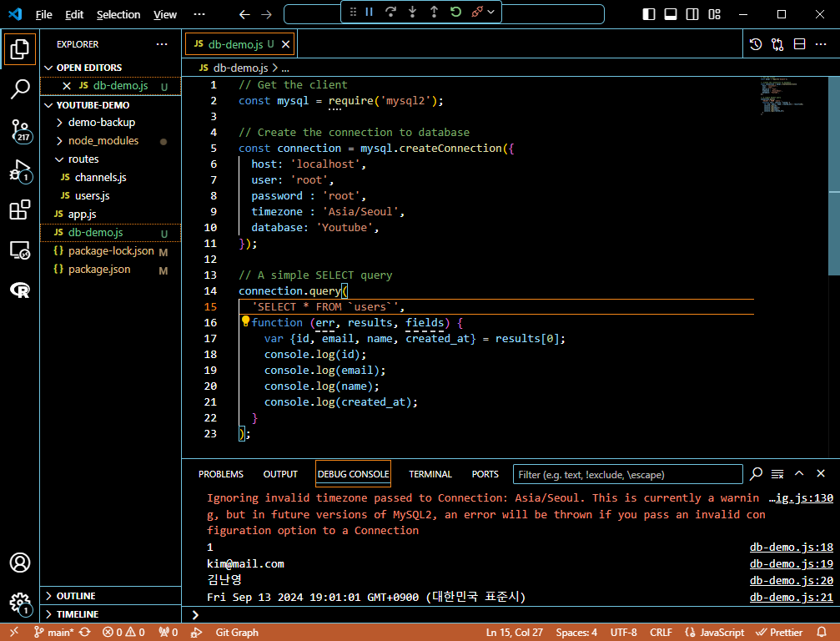Click the debug Step Into button
Viewport: 840px width, 641px height.
413,12
